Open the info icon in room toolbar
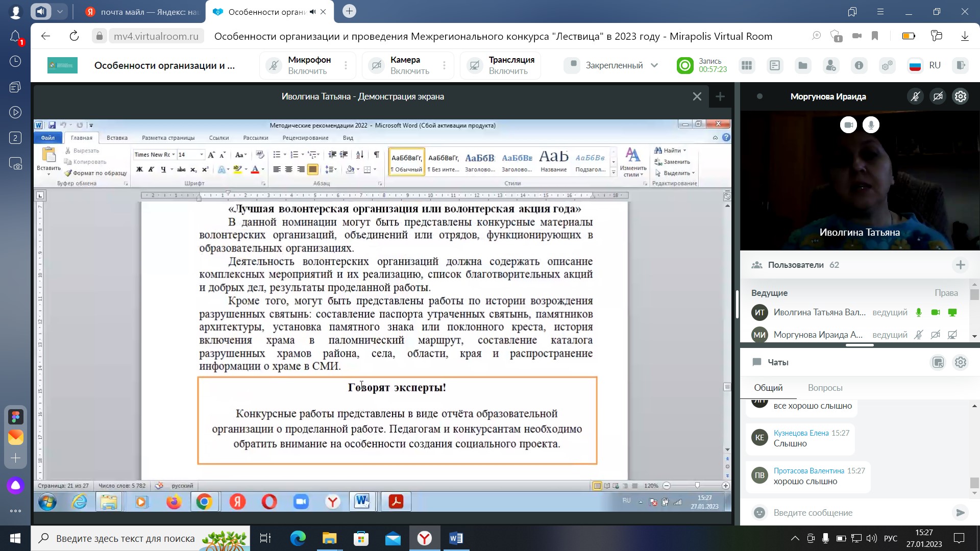 (x=859, y=65)
